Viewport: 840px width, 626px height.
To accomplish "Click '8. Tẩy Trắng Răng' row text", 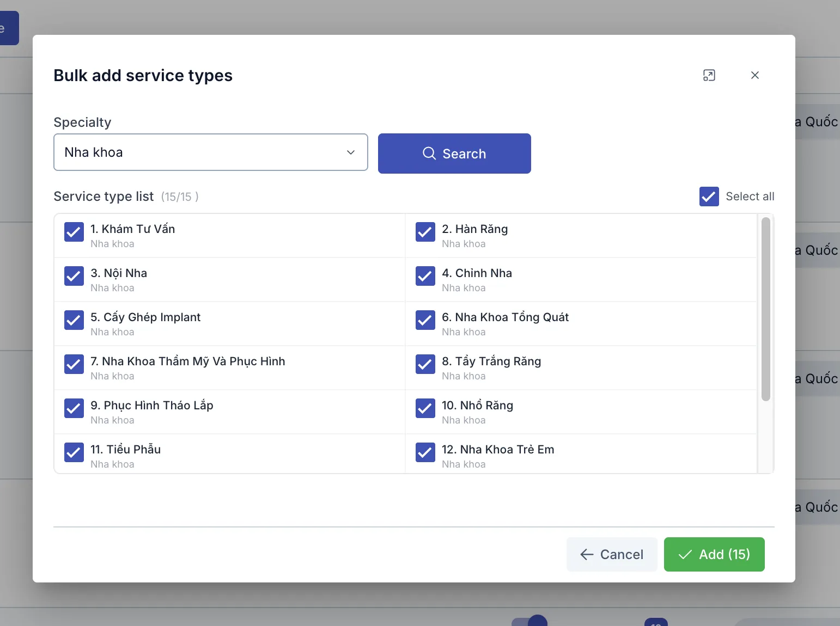I will coord(491,361).
